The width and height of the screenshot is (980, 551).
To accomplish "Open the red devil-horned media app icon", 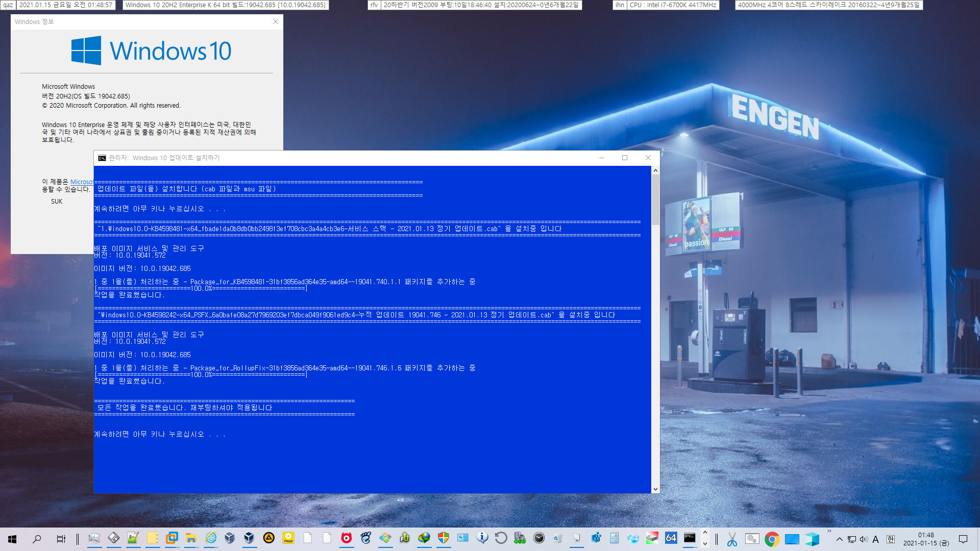I will pyautogui.click(x=347, y=538).
